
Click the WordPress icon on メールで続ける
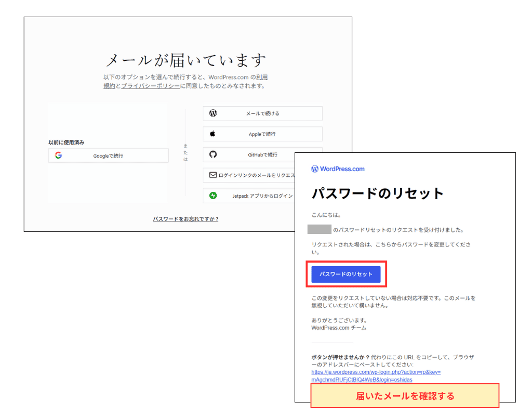(214, 113)
